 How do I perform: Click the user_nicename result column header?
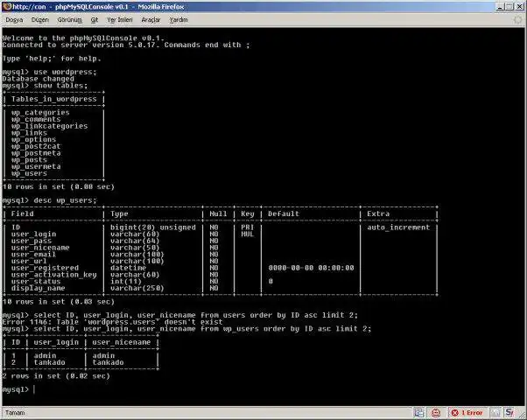click(x=122, y=342)
